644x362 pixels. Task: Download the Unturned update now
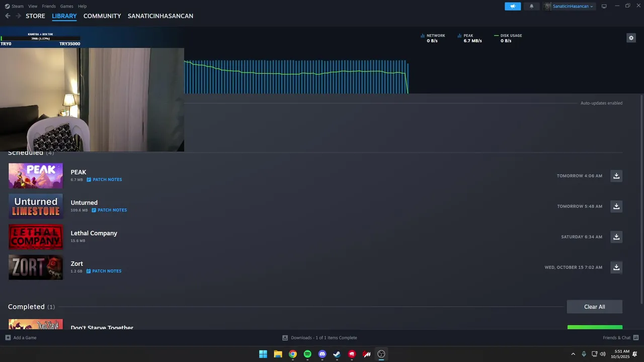click(x=616, y=206)
